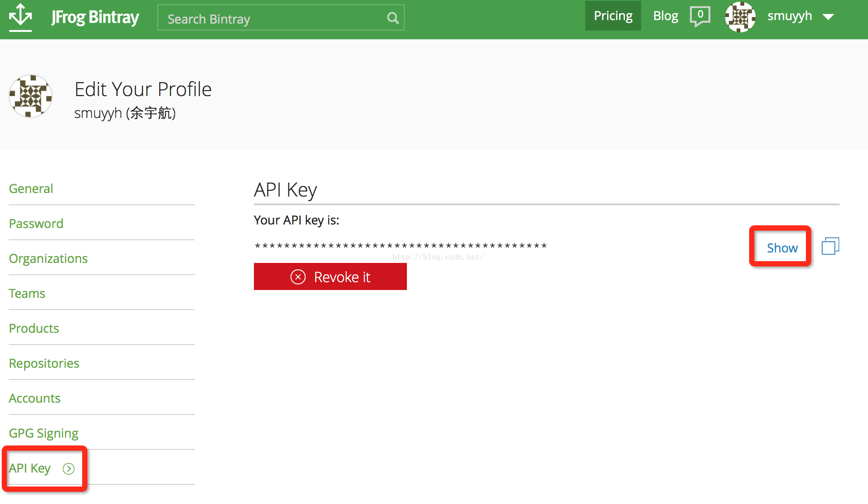
Task: Open the GPG Signing settings
Action: (x=44, y=433)
